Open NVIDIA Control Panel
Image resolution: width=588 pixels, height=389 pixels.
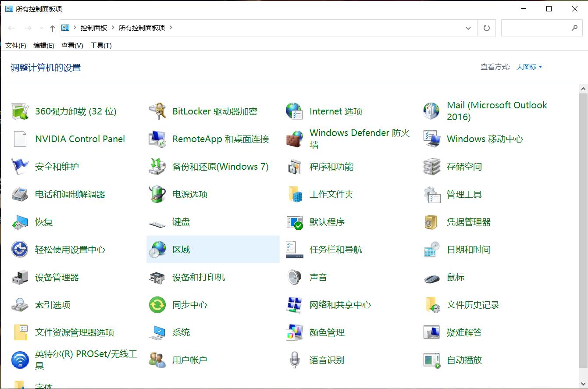tap(80, 139)
